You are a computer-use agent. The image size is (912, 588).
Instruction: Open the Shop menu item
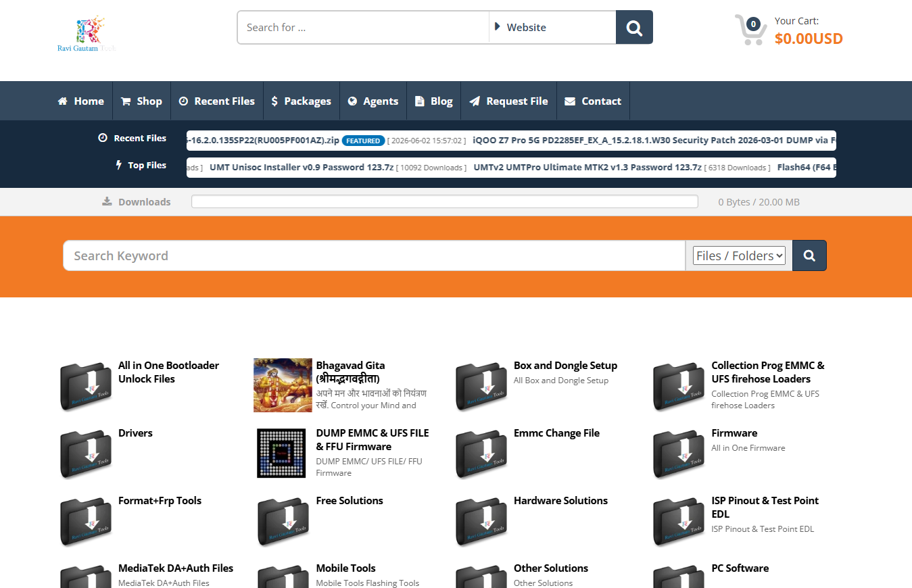141,101
